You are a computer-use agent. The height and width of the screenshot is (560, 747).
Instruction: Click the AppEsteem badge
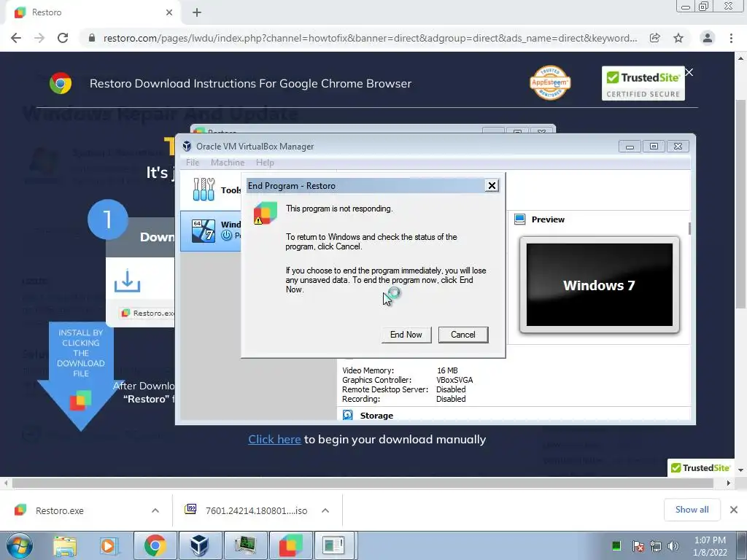[550, 83]
